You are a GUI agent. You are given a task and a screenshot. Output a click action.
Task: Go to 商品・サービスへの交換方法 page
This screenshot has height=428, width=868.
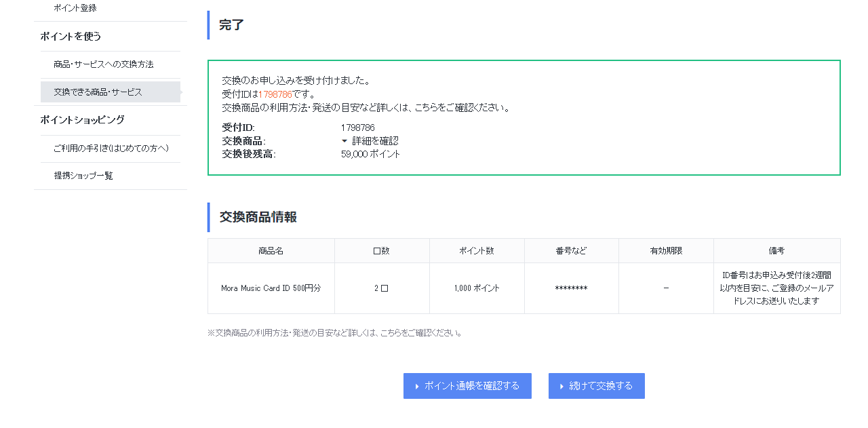tap(104, 64)
